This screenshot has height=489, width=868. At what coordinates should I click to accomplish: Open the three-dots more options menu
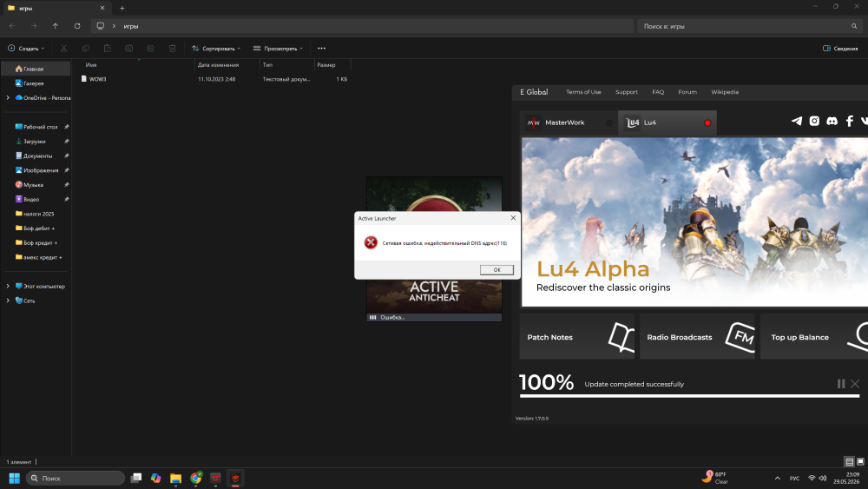(x=322, y=48)
